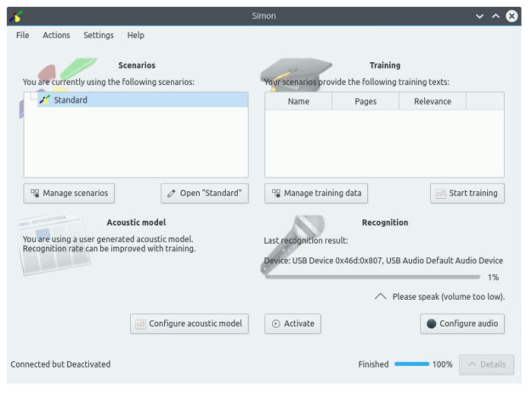The height and width of the screenshot is (394, 532).
Task: Sort training texts by Relevance column
Action: click(432, 101)
